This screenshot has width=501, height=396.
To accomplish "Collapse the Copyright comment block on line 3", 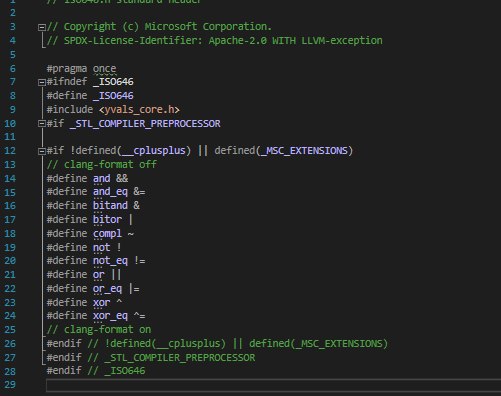I will 42,27.
